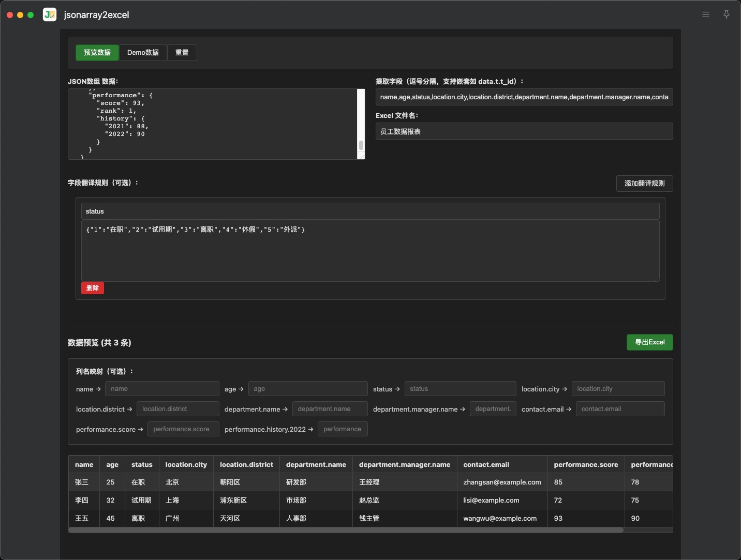This screenshot has height=560, width=741.
Task: Click the status column header in table
Action: click(142, 464)
